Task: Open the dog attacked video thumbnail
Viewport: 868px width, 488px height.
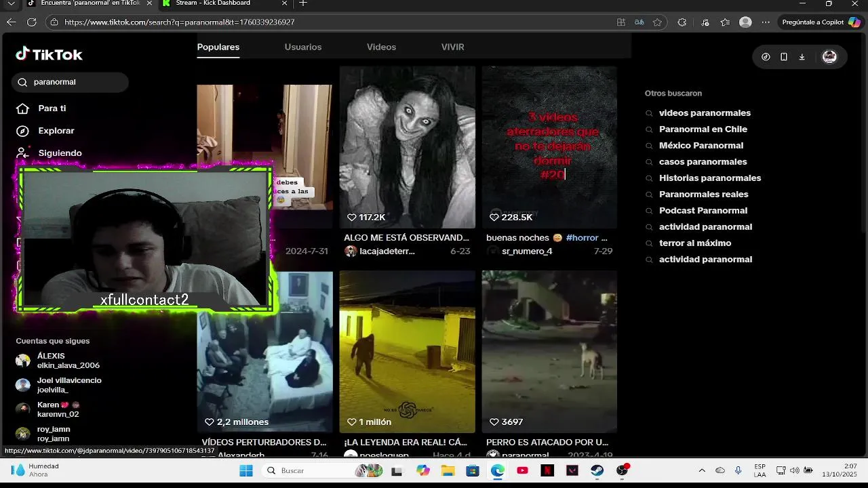Action: coord(549,352)
